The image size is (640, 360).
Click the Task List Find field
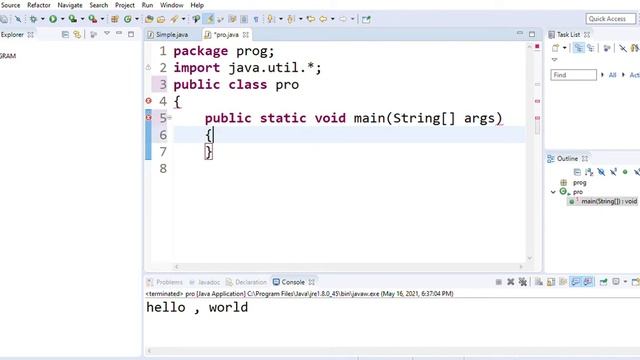click(573, 75)
